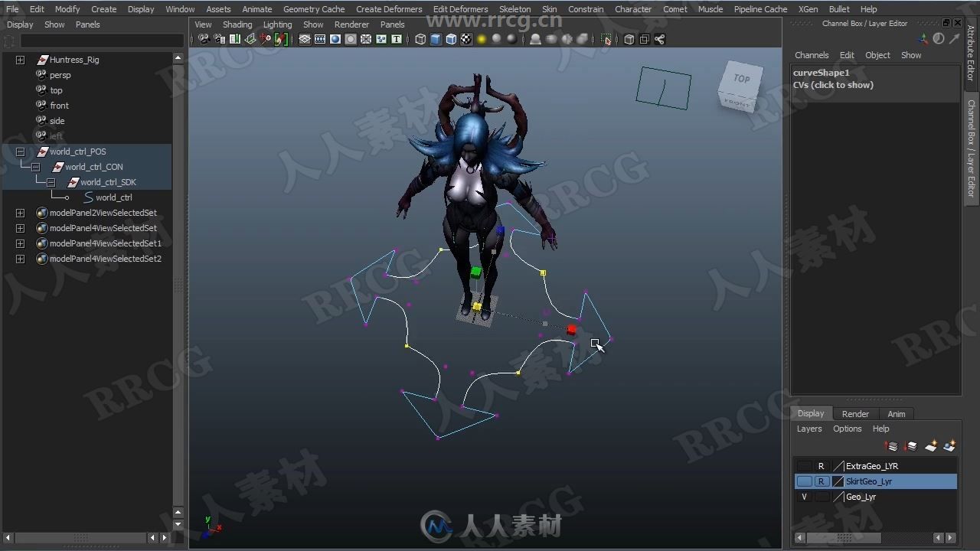
Task: Collapse the world_ctrl_CON node
Action: point(35,167)
